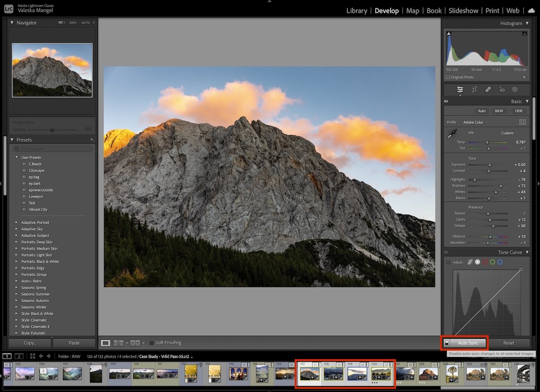The height and width of the screenshot is (392, 540).
Task: Select the Red Eye Correction tool
Action: point(502,90)
